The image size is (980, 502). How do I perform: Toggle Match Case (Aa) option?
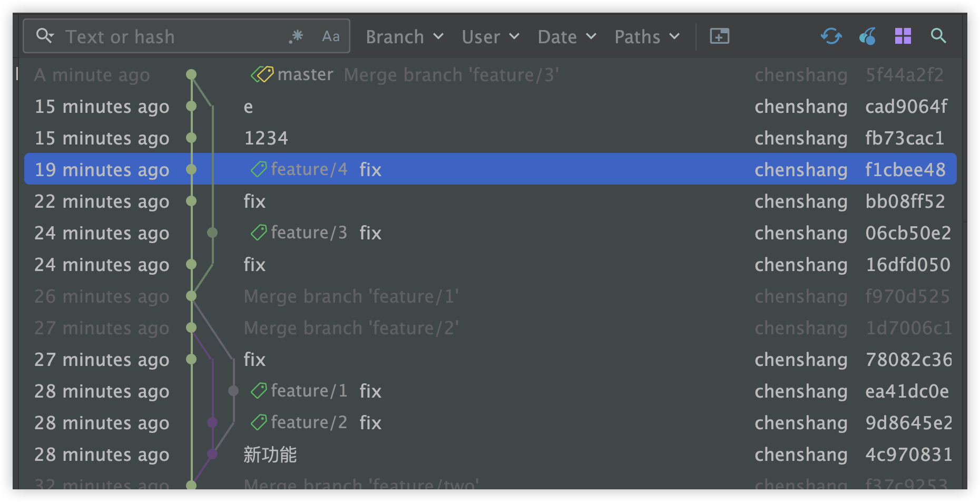(x=330, y=36)
